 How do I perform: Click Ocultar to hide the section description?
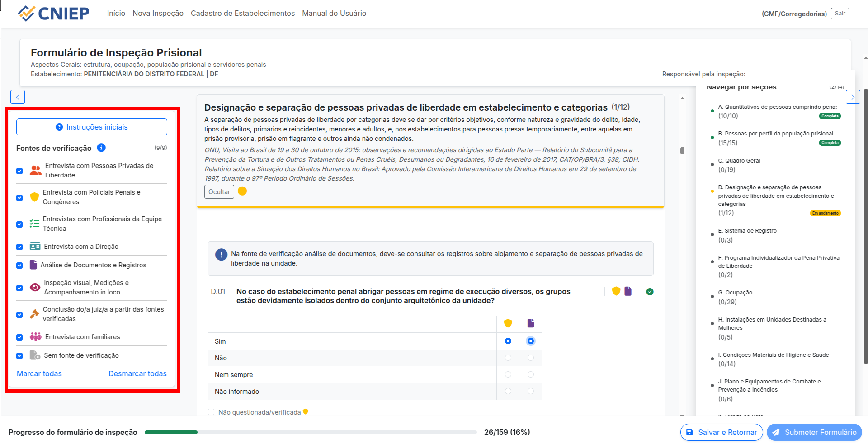click(x=219, y=191)
